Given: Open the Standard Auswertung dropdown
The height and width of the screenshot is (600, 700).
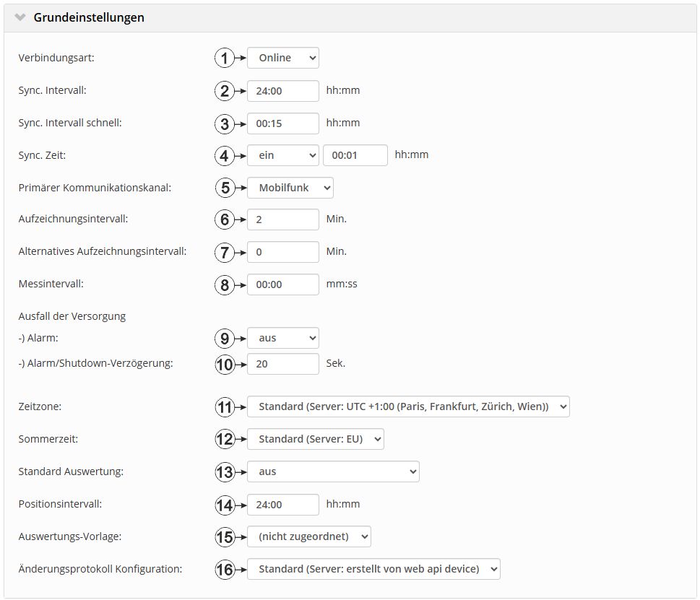Looking at the screenshot, I should pos(332,471).
